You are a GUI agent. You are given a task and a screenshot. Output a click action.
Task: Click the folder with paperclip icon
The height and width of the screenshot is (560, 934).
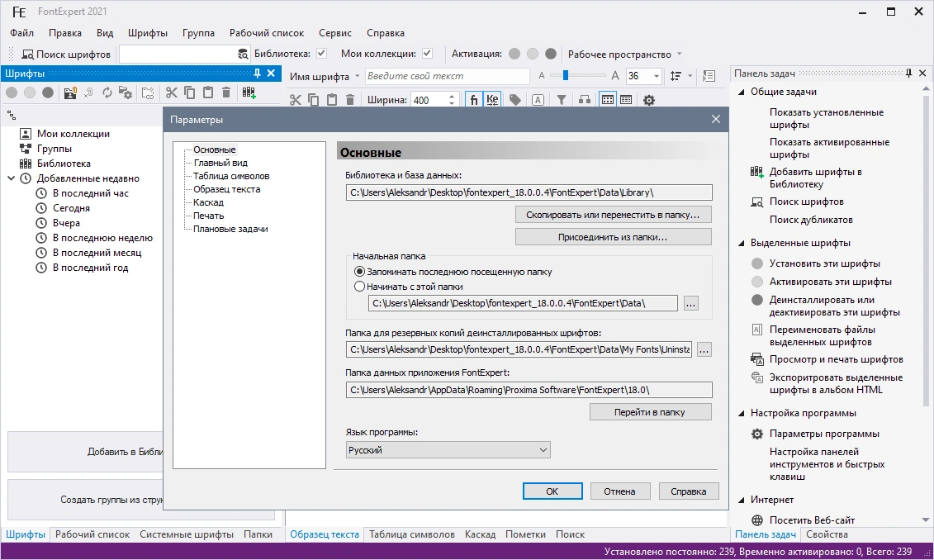tap(70, 93)
